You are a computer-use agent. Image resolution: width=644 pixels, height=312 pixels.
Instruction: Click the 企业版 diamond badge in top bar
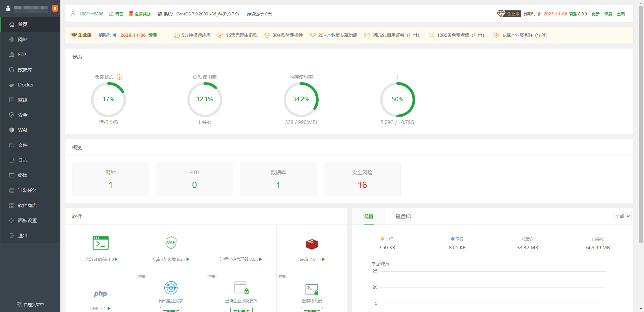[x=509, y=14]
